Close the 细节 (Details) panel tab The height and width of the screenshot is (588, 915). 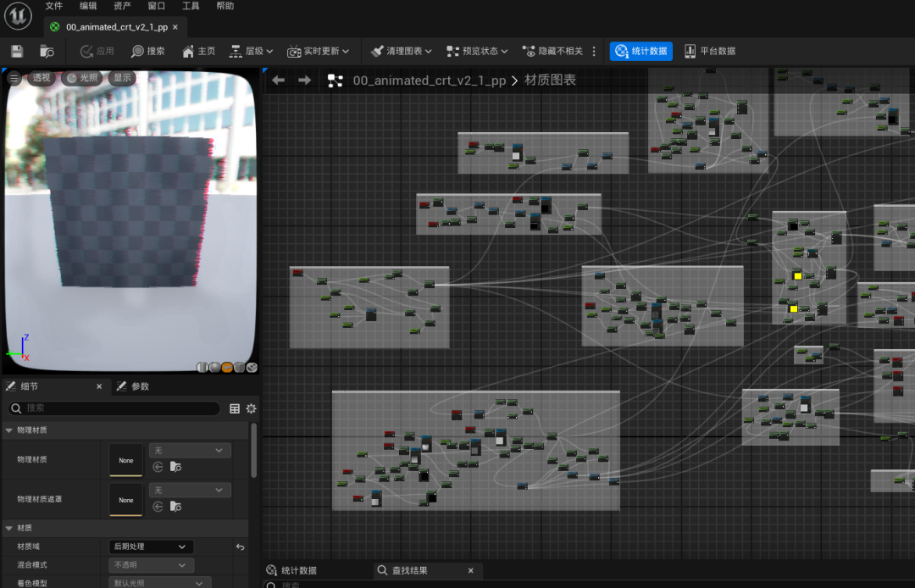pos(99,386)
